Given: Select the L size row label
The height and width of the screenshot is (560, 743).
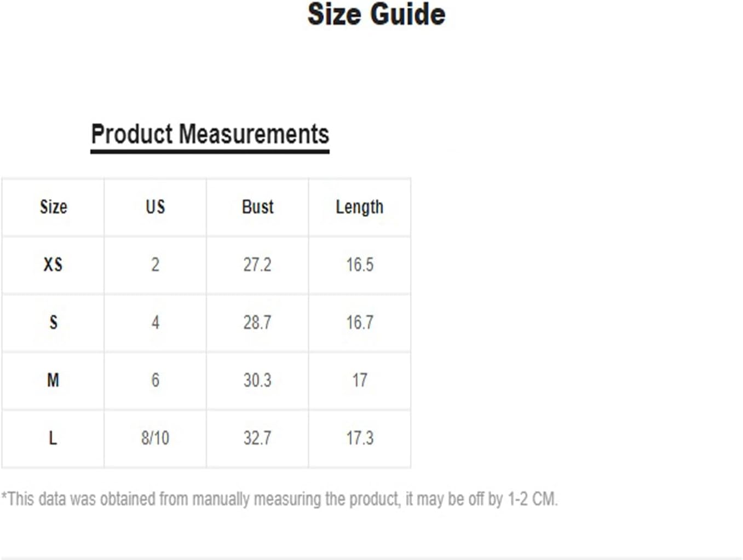Looking at the screenshot, I should coord(53,438).
